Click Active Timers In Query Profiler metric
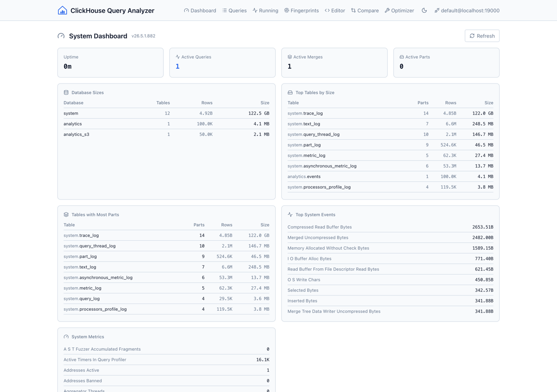Screen dimensions: 557x392 tap(166, 360)
